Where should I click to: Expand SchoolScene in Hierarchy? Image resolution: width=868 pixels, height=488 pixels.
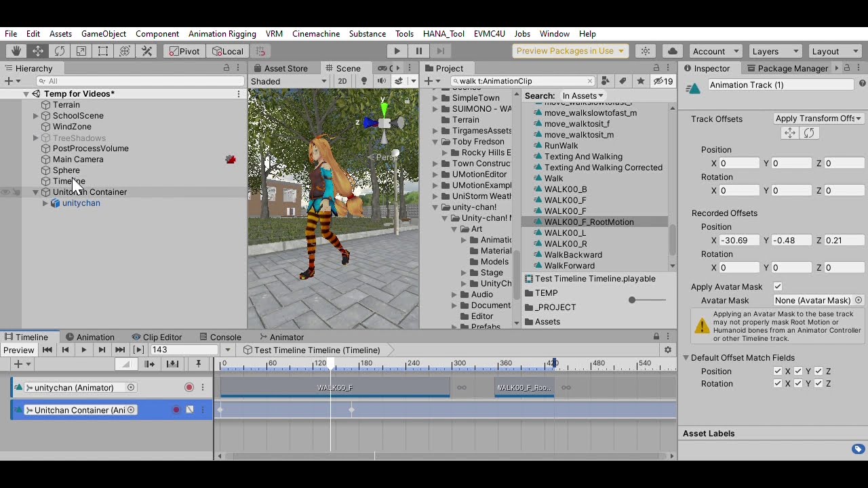pyautogui.click(x=36, y=116)
